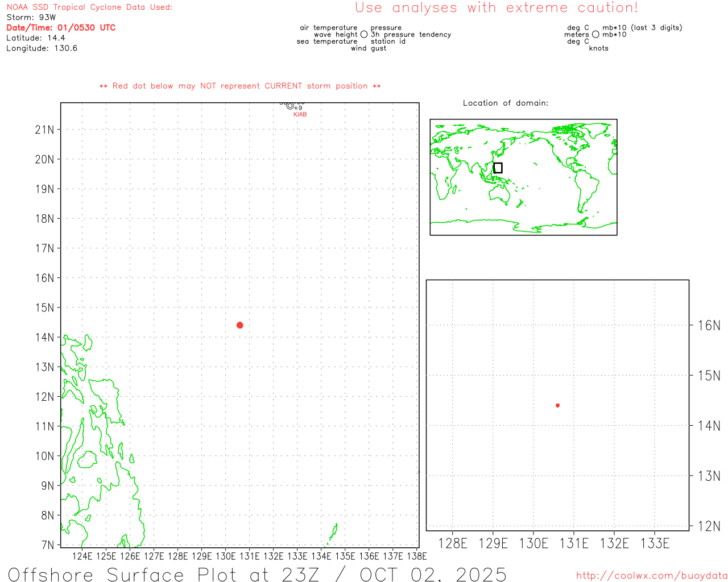728x582 pixels.
Task: Click the units legend circle near meters
Action: pyautogui.click(x=595, y=35)
